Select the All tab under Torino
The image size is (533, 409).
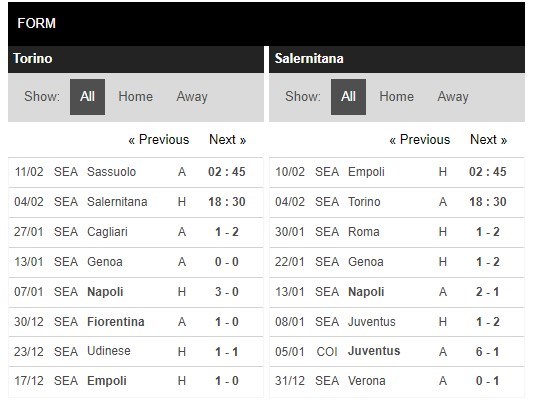point(87,97)
